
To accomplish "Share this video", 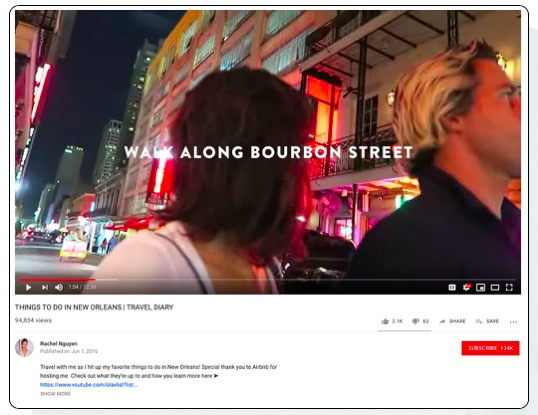I will [x=452, y=321].
